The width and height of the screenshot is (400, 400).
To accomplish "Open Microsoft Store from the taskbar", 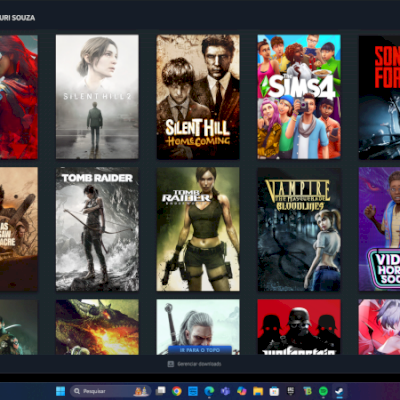I will click(274, 391).
